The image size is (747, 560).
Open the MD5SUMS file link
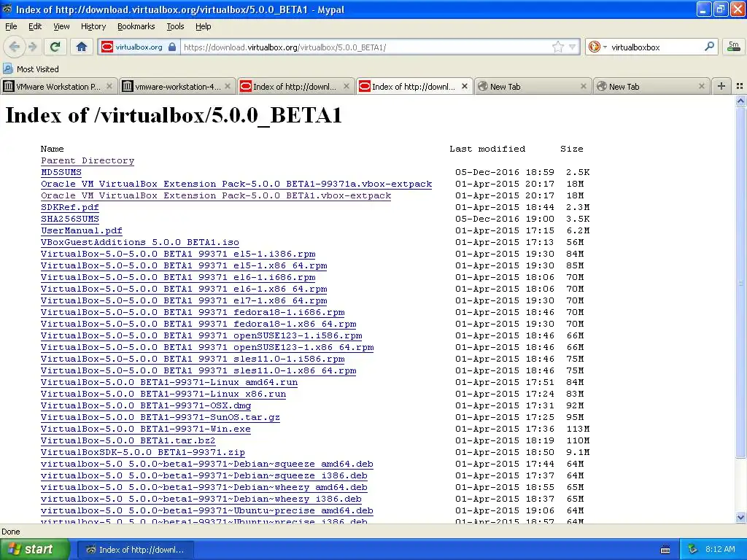(61, 172)
